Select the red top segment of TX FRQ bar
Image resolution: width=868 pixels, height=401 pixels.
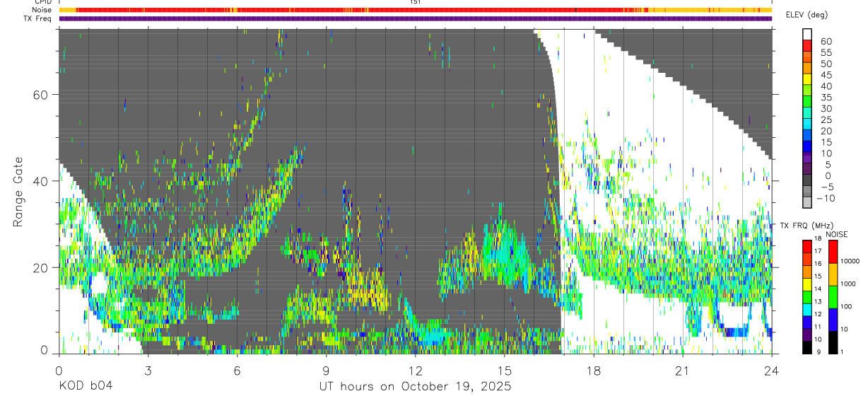(807, 247)
